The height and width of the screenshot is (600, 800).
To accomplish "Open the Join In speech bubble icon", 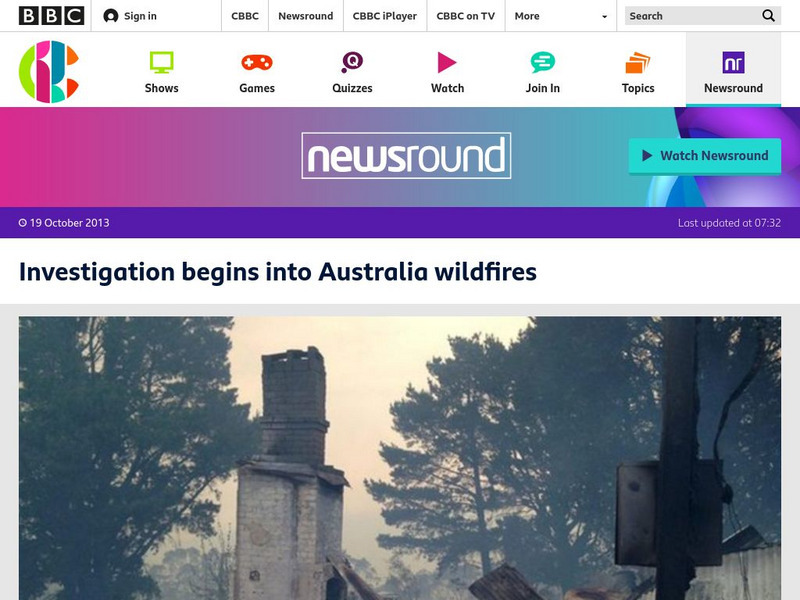I will tap(542, 62).
